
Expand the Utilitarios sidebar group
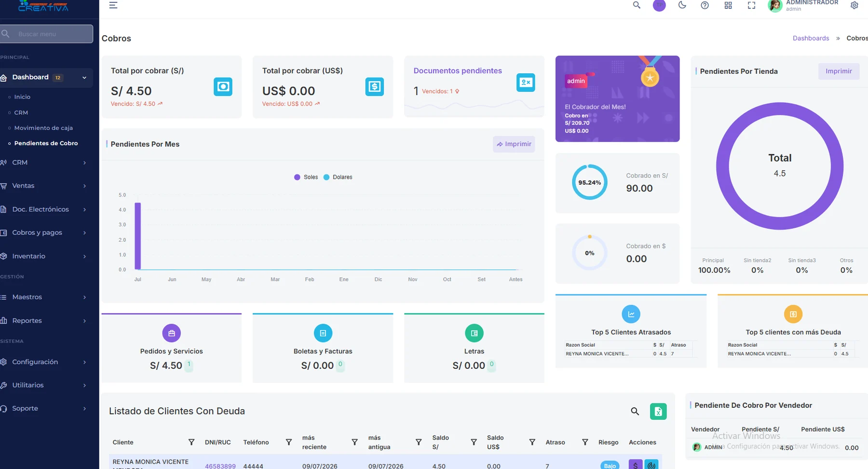(x=46, y=385)
